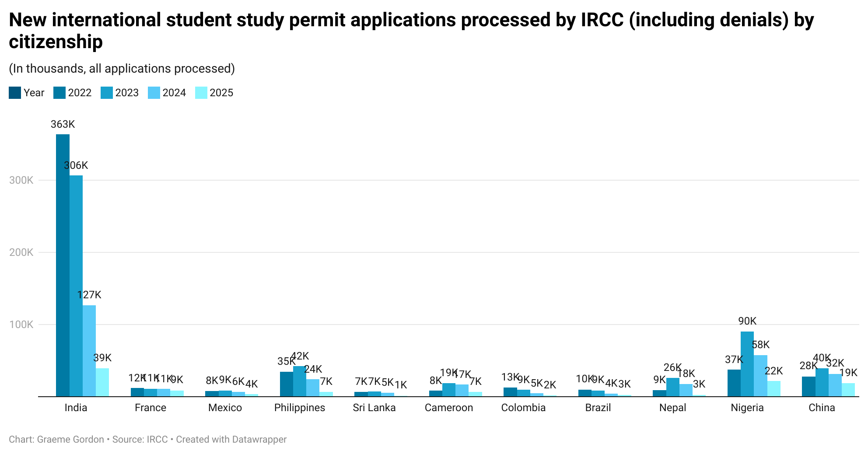This screenshot has height=454, width=868.
Task: Click the 2022 legend color swatch
Action: coord(59,93)
